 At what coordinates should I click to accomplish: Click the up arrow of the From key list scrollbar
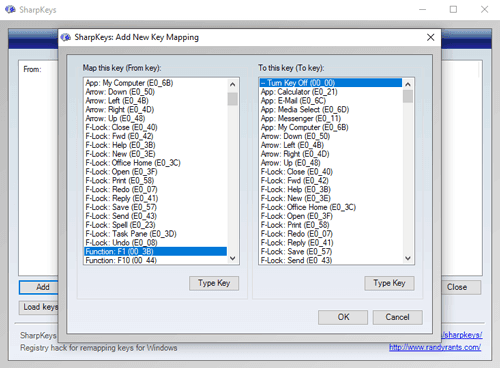click(233, 84)
